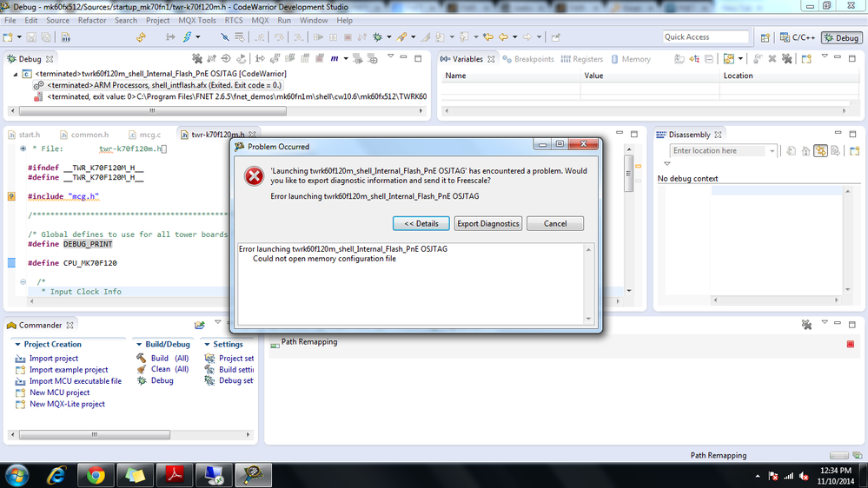Image resolution: width=868 pixels, height=488 pixels.
Task: Click the Debug bug launch icon in toolbar
Action: pyautogui.click(x=378, y=37)
